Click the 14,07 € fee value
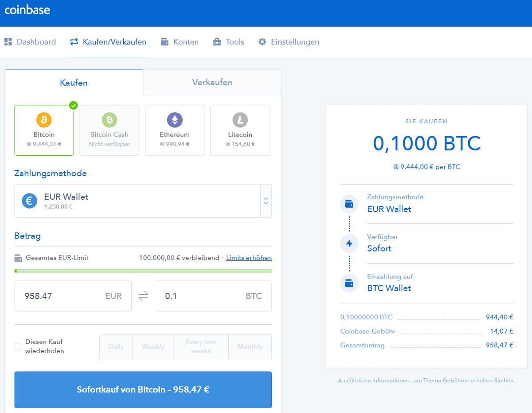532x413 pixels. 502,331
